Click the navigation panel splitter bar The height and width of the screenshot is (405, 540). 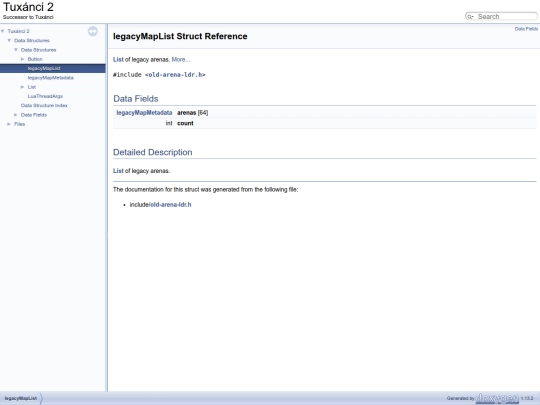click(x=107, y=208)
